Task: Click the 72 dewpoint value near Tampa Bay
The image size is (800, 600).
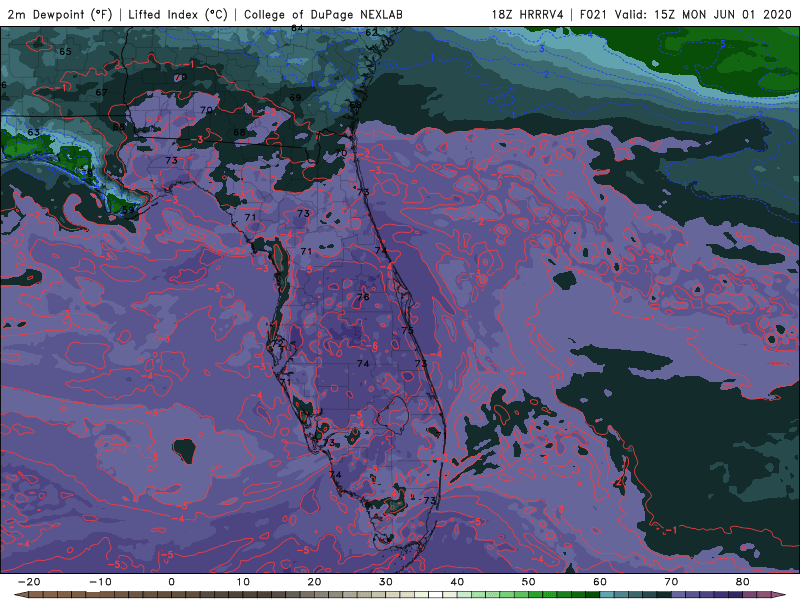Action: pyautogui.click(x=277, y=344)
